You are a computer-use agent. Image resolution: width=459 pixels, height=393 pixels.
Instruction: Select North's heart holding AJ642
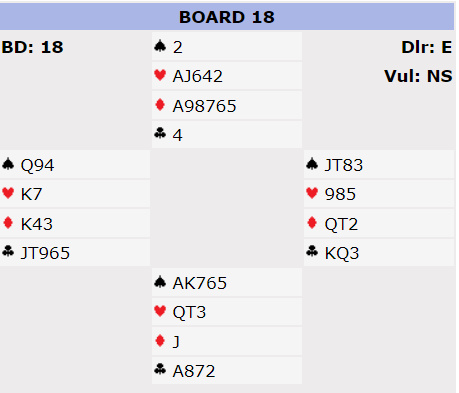(x=197, y=76)
